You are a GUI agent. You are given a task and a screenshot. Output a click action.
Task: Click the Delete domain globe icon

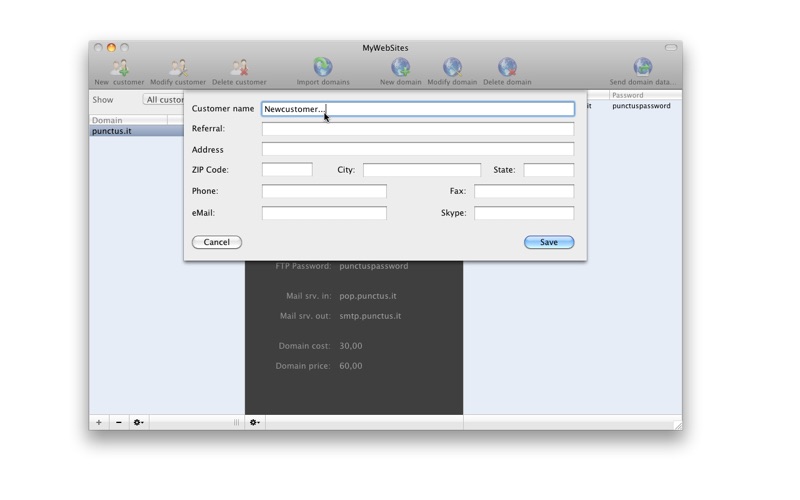(x=507, y=68)
